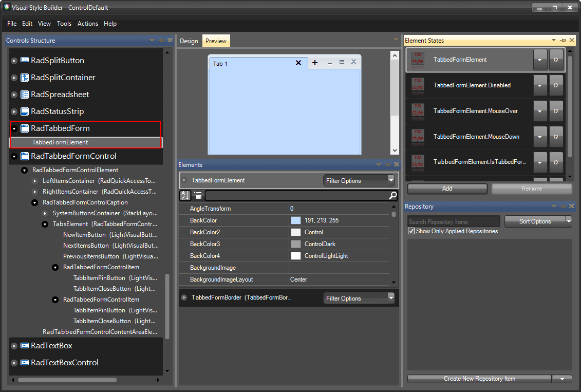581x392 pixels.
Task: Click the no style icon for TabbedFormElement.Disabled
Action: pyautogui.click(x=418, y=85)
